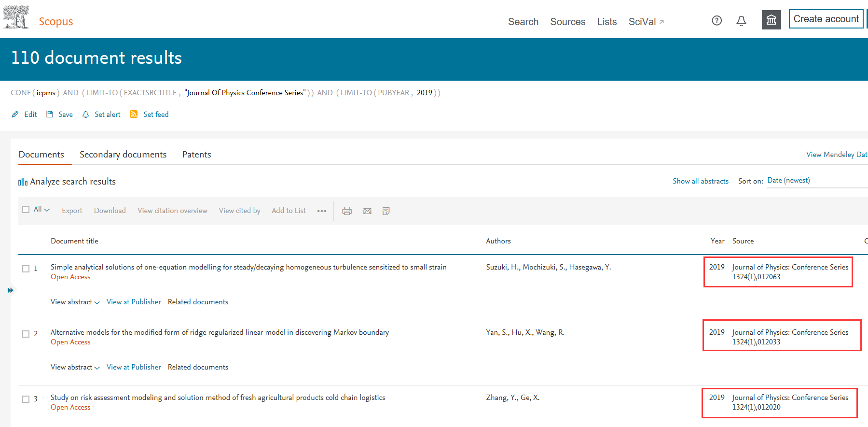Click the Analyze bar chart icon
Viewport: 868px width, 427px height.
coord(23,182)
